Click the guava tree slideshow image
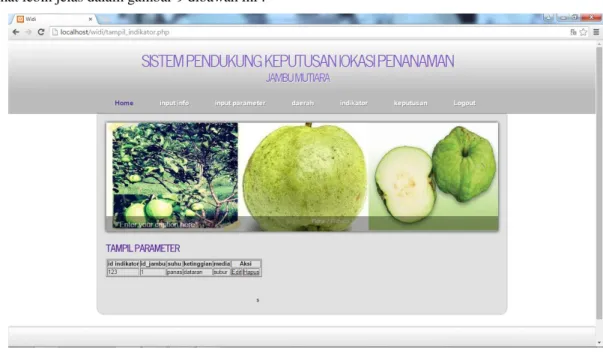 (175, 175)
